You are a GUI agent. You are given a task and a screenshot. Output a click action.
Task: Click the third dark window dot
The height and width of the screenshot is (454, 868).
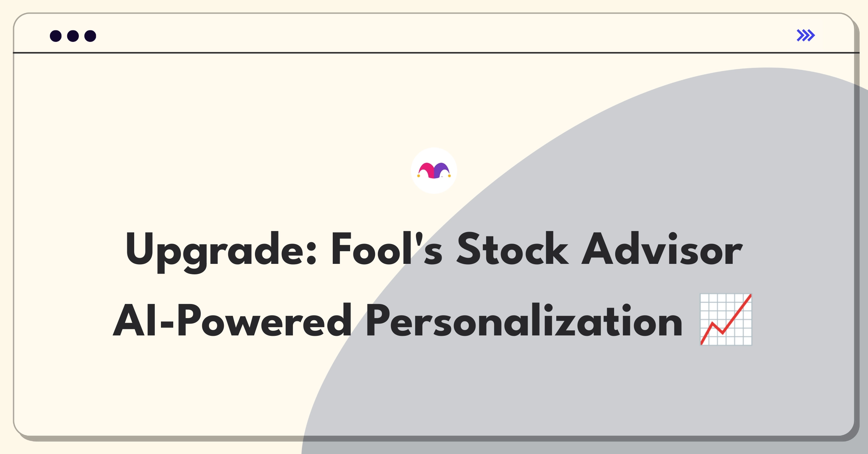click(x=90, y=36)
